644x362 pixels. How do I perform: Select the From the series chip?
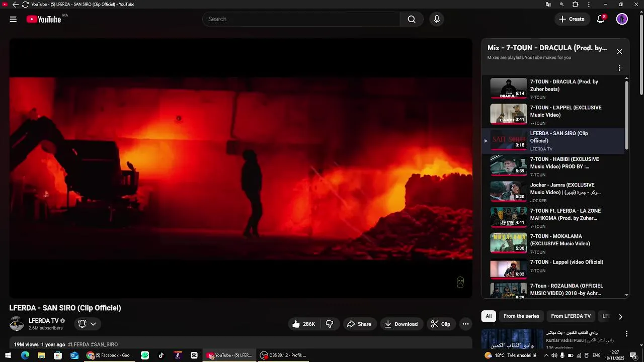[x=521, y=316]
